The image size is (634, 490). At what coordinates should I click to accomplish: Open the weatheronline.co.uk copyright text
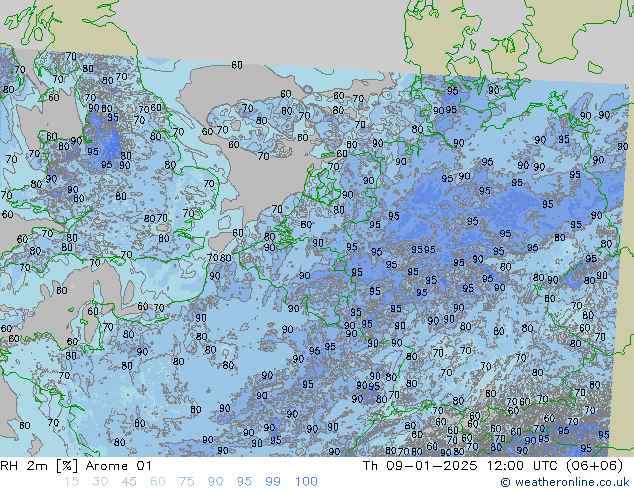[x=565, y=482]
